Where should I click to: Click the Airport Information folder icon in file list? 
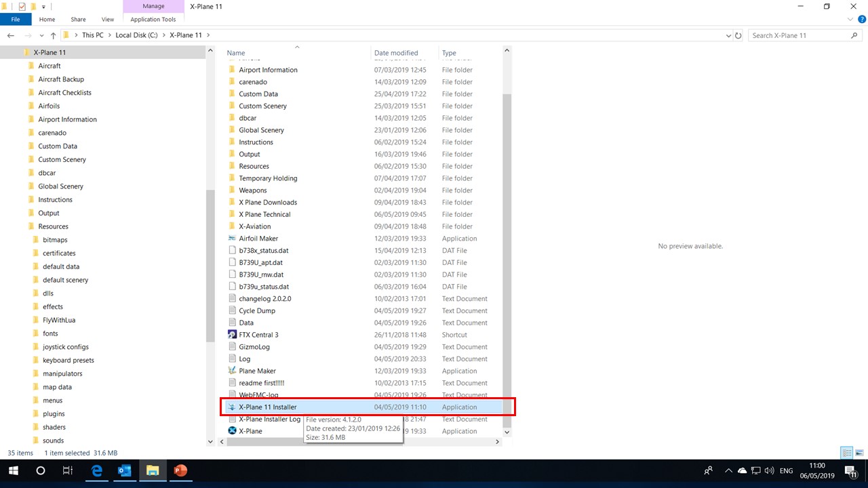click(x=232, y=70)
